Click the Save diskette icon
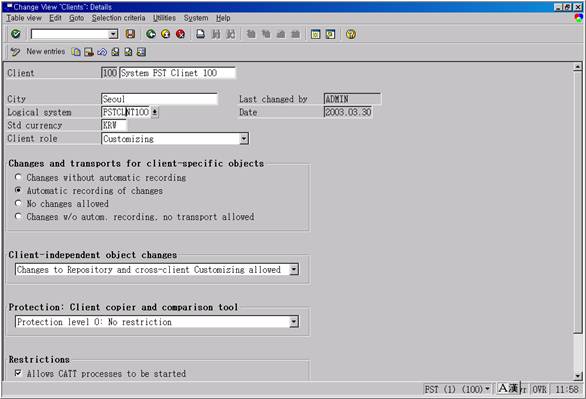 coord(130,34)
